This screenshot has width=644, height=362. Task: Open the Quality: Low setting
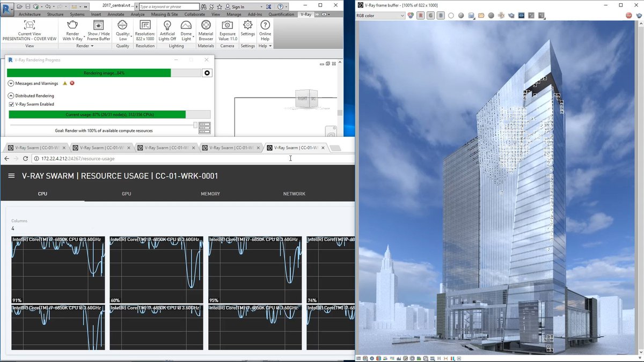[x=122, y=31]
